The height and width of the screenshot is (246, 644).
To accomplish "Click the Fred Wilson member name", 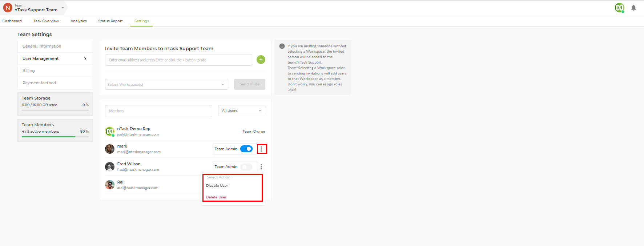I will [x=129, y=164].
